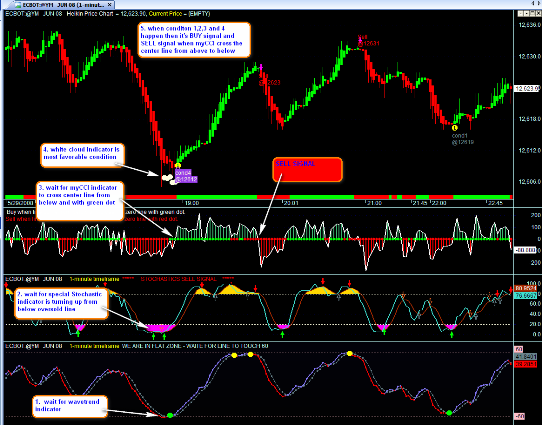Click the yellow dot above the cond4 label
The image size is (542, 425).
point(178,166)
